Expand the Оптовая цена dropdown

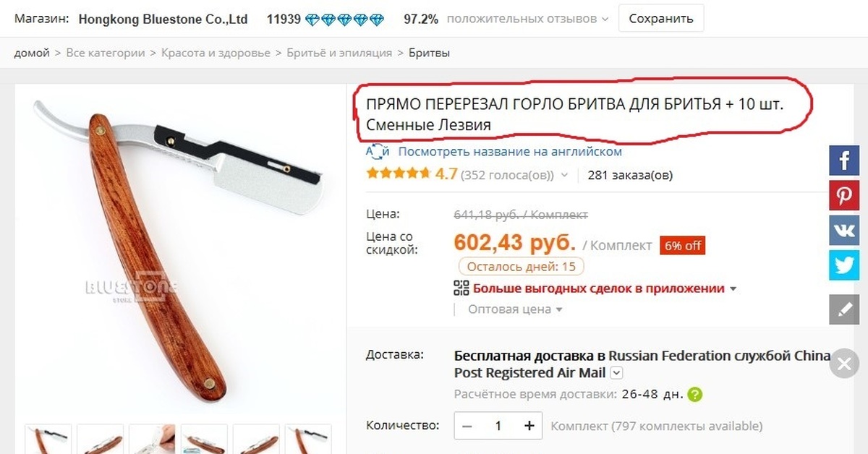[558, 309]
